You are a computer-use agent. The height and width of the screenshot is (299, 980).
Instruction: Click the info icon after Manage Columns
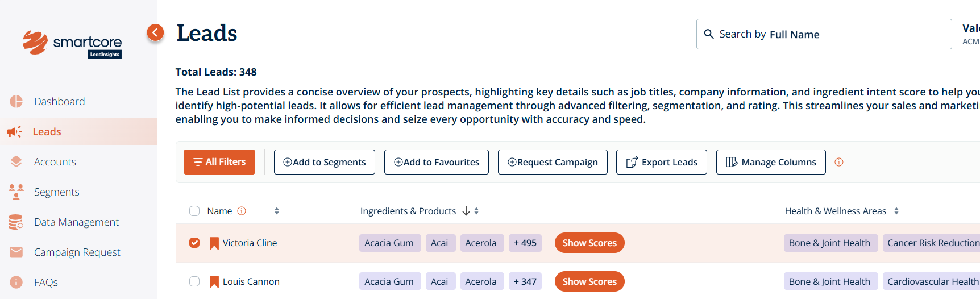pos(839,162)
